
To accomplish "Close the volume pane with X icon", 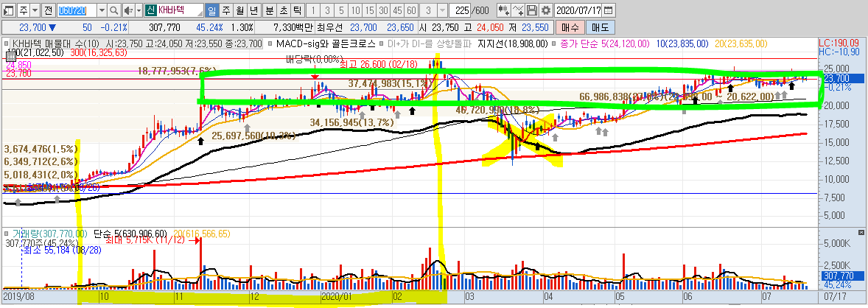I will click(x=861, y=231).
